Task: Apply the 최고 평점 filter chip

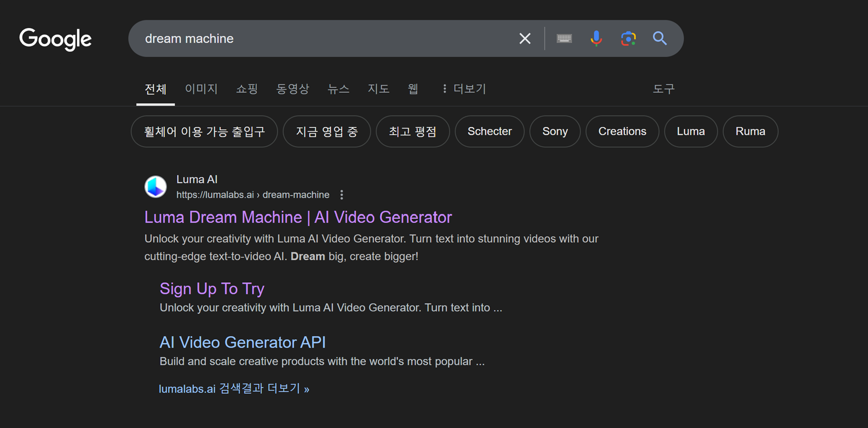Action: 413,131
